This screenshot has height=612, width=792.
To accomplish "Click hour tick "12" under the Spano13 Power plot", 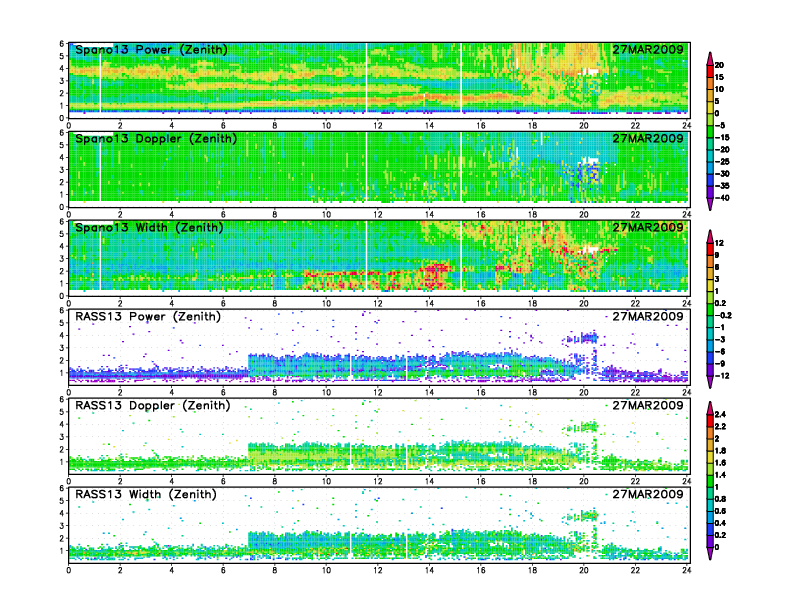I will coord(378,126).
